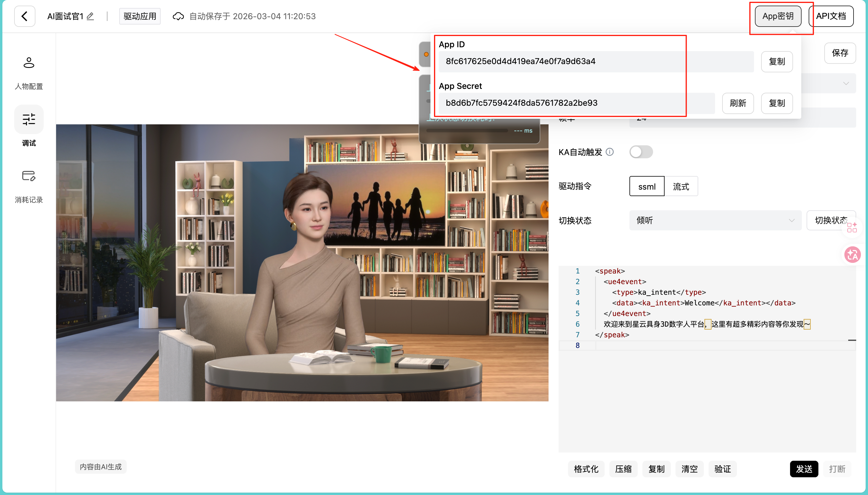Open the 人物配置 sidebar icon
This screenshot has height=495, width=868.
[29, 63]
